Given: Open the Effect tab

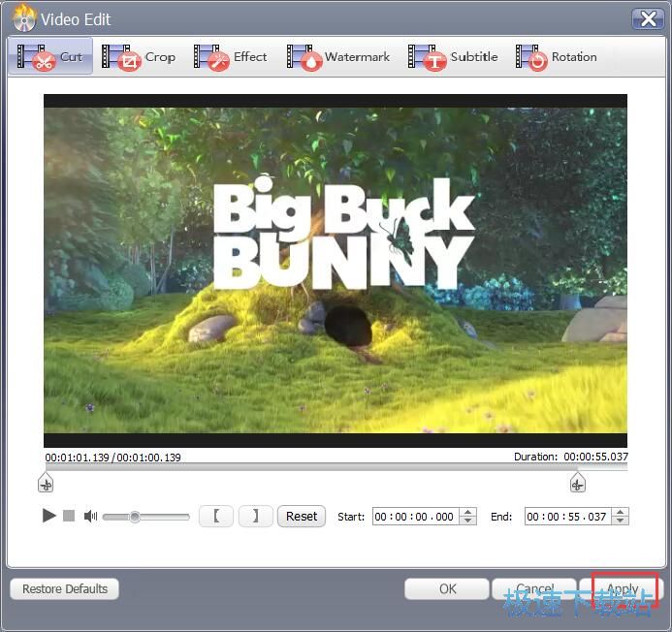Looking at the screenshot, I should 230,57.
